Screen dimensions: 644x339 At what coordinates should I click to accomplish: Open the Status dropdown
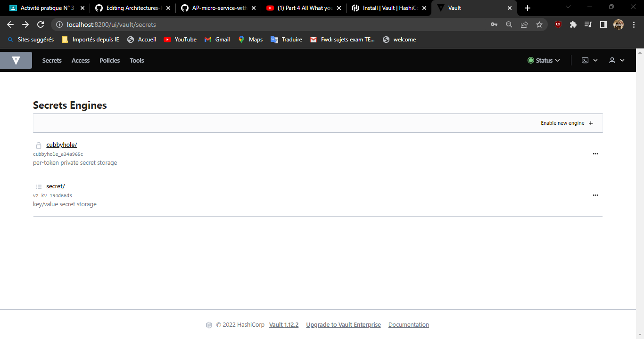[544, 60]
